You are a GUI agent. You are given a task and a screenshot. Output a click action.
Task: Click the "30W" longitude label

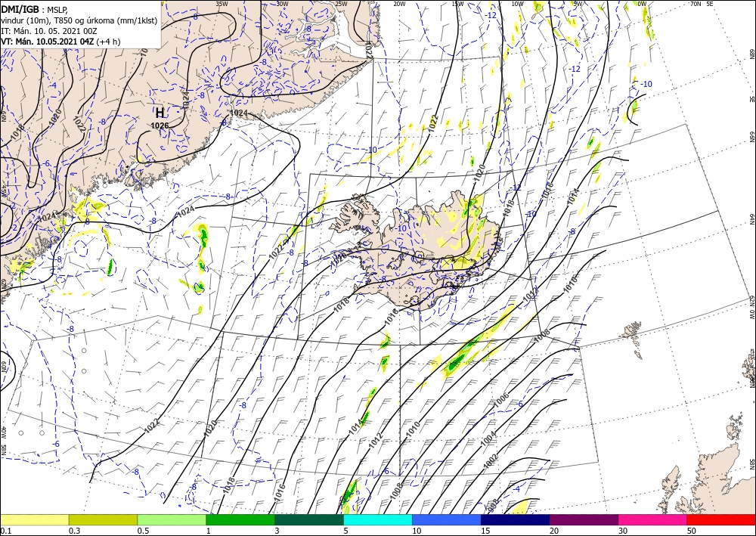283,3
